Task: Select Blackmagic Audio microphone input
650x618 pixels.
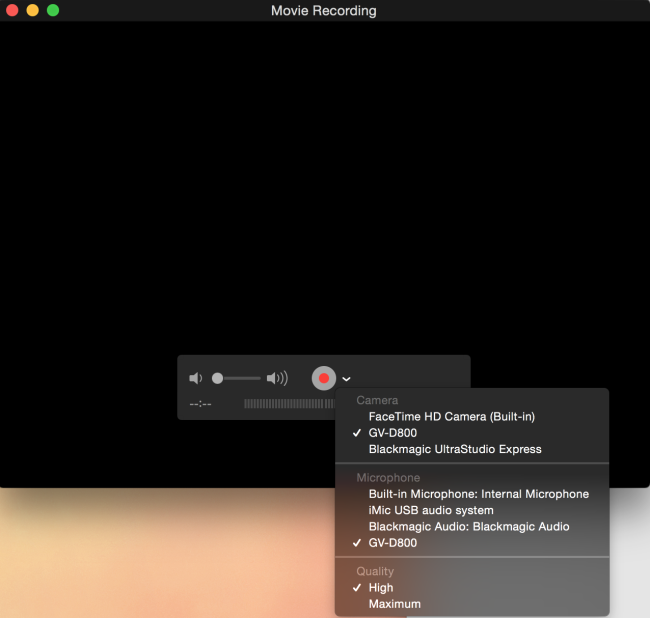Action: coord(468,526)
